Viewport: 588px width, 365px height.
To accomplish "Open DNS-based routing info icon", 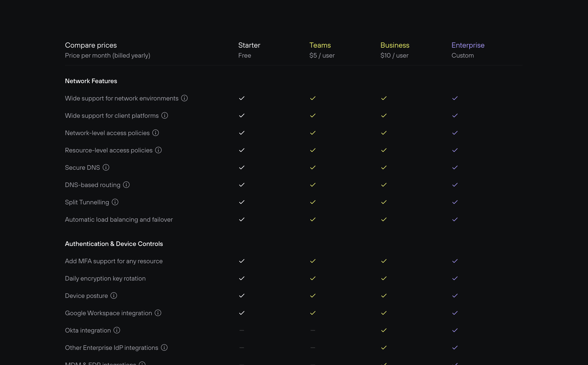I will (x=126, y=185).
